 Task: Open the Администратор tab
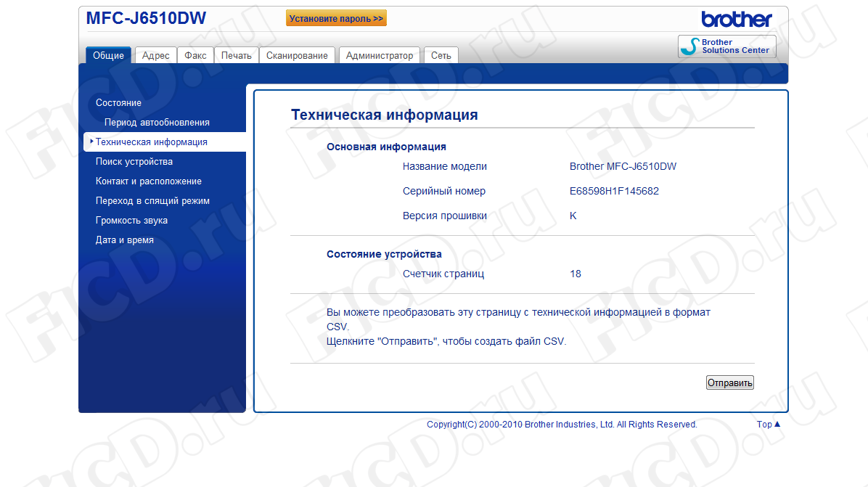[x=379, y=55]
